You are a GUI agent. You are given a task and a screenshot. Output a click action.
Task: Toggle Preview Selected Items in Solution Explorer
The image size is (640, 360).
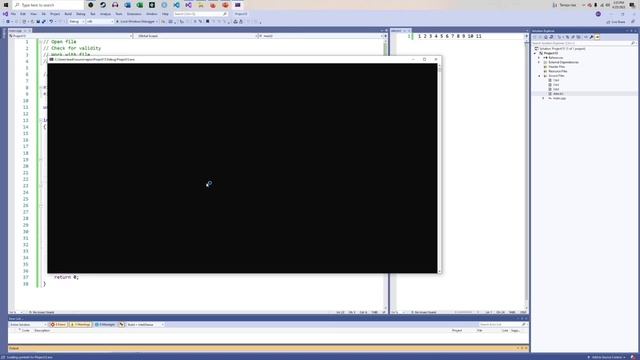[597, 37]
